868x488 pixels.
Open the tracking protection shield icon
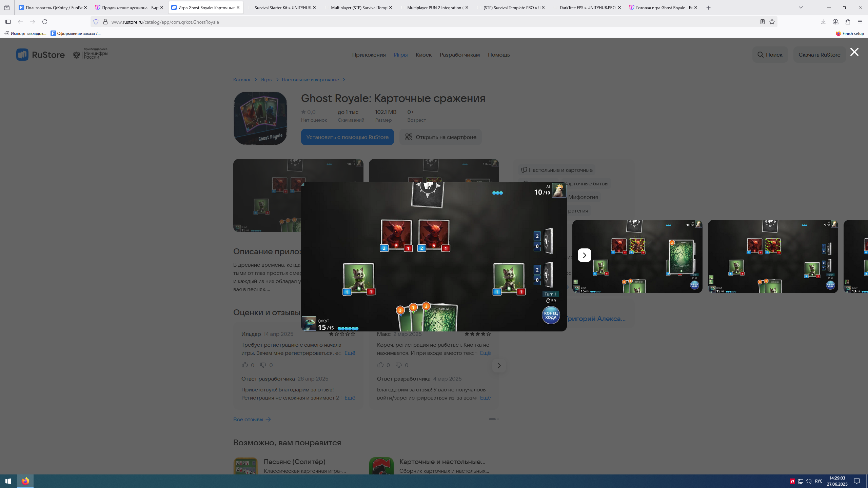[96, 22]
